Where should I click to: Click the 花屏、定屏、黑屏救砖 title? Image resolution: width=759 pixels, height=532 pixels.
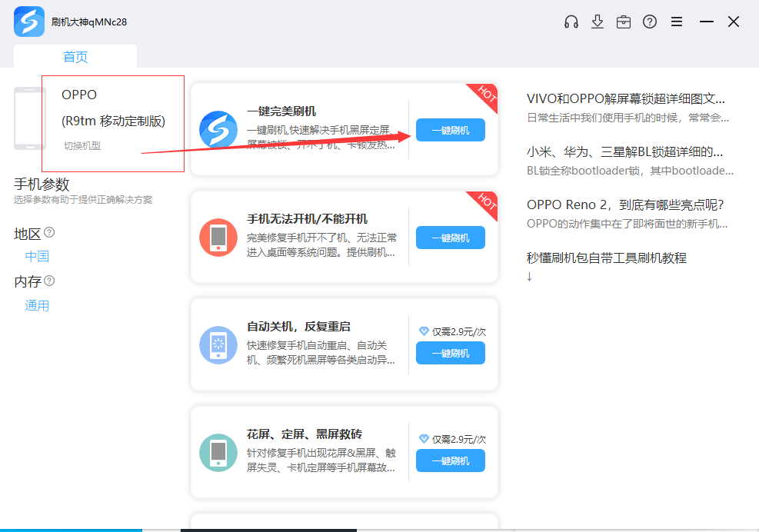point(305,434)
